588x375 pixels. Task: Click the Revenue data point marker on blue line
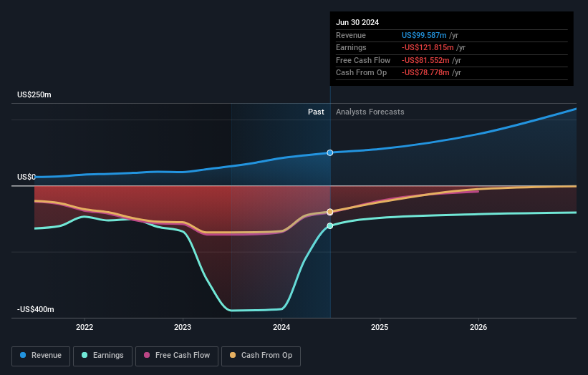[330, 153]
